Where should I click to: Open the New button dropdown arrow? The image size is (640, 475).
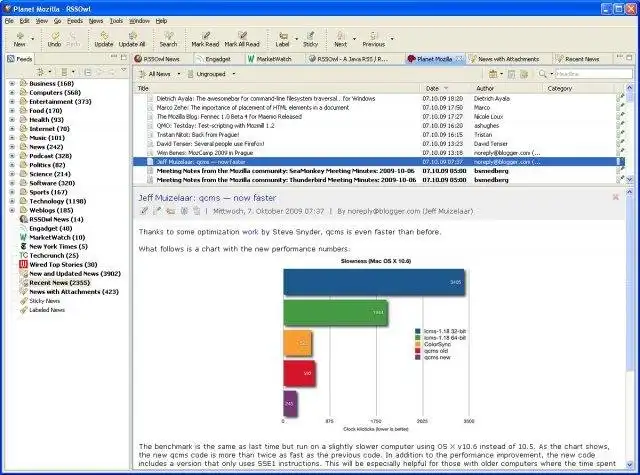tap(33, 39)
